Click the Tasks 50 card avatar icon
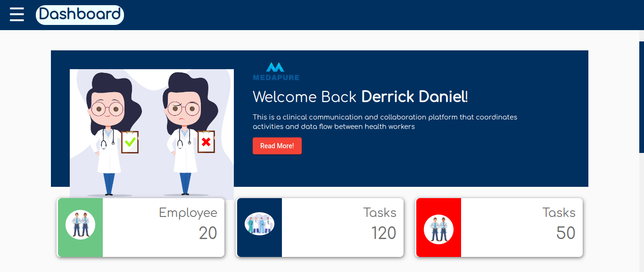The height and width of the screenshot is (272, 644). point(438,229)
